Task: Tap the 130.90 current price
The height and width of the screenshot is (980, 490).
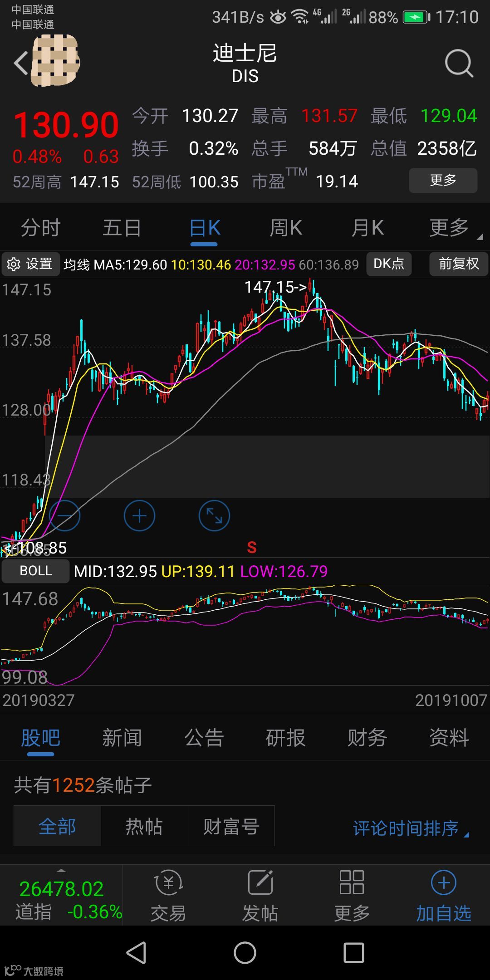Action: click(66, 125)
